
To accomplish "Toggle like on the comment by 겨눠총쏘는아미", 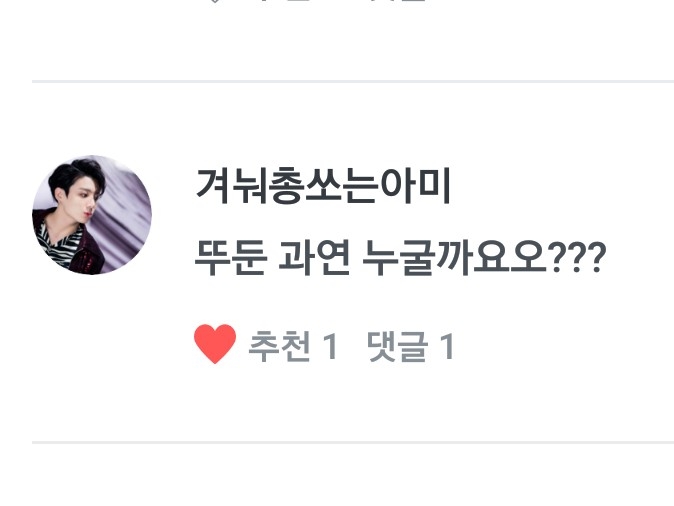I will coord(215,344).
